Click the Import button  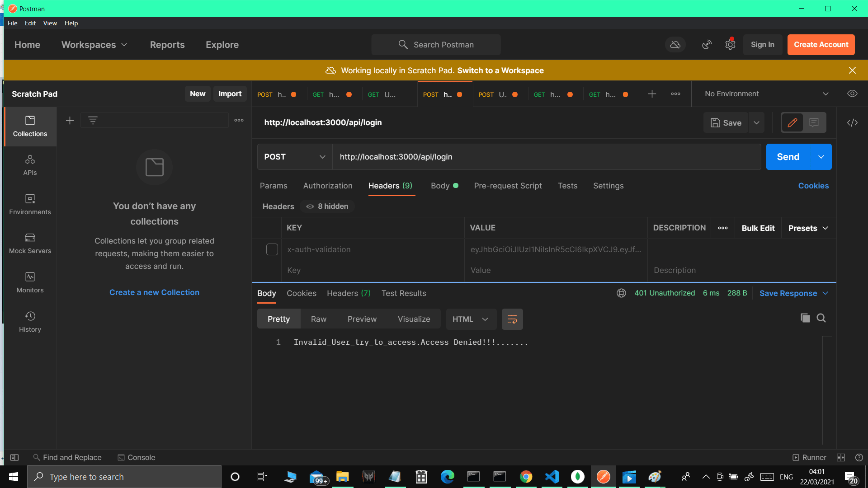pyautogui.click(x=230, y=94)
